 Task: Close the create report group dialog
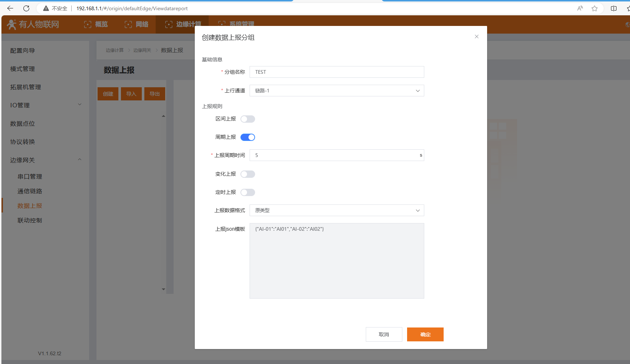click(x=477, y=37)
